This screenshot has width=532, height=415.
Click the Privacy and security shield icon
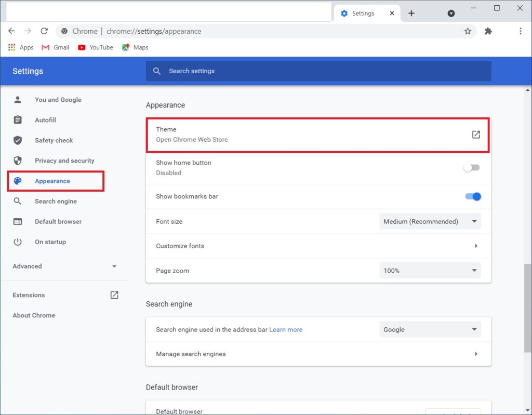point(18,160)
